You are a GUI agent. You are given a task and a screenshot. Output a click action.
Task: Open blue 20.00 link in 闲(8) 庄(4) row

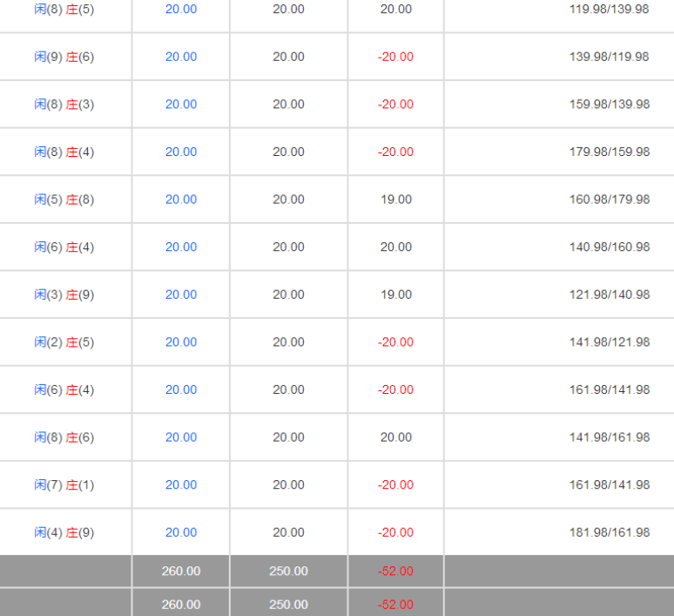[x=181, y=152]
